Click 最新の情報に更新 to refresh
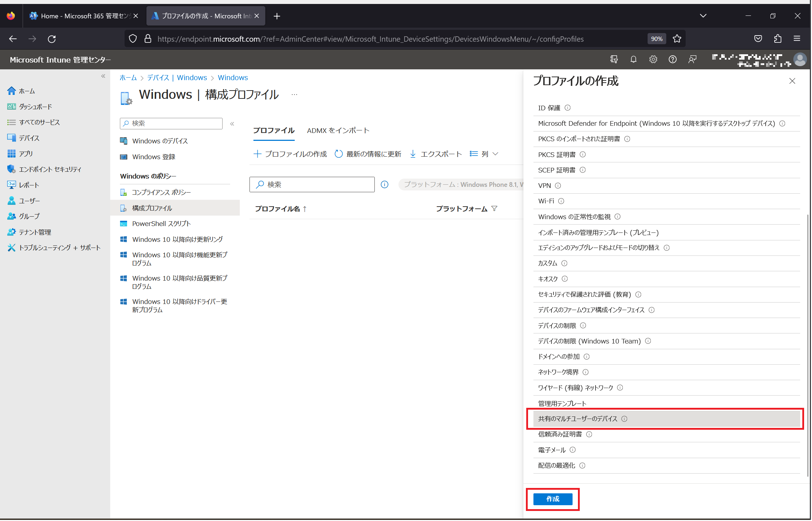The height and width of the screenshot is (521, 812). click(x=368, y=154)
